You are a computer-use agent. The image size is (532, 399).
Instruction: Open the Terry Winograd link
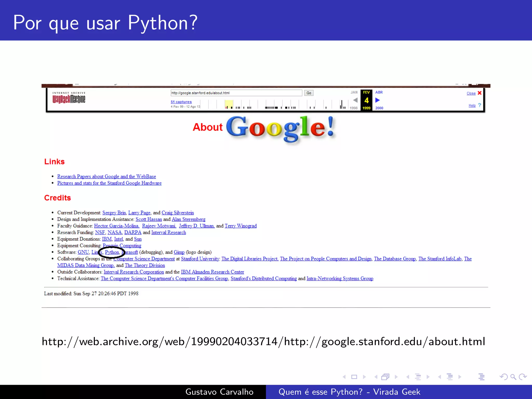241,226
